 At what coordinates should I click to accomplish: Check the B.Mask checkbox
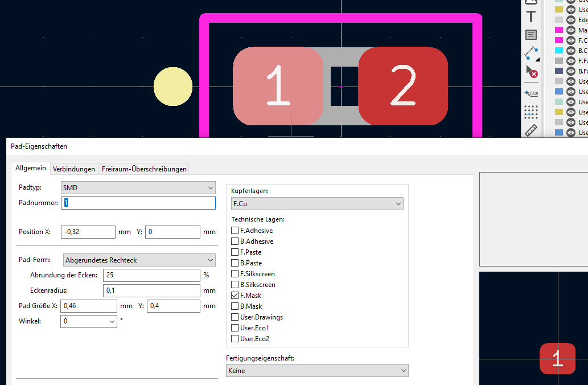[235, 306]
